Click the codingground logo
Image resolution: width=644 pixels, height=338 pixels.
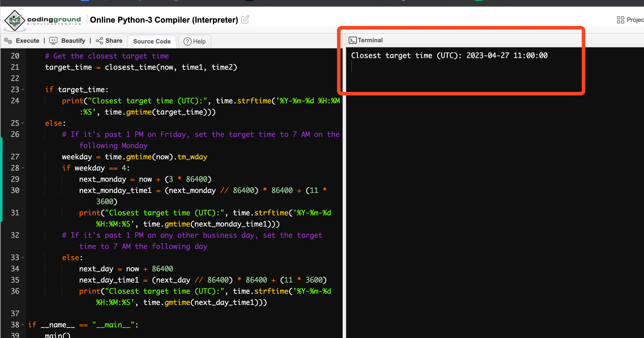43,20
